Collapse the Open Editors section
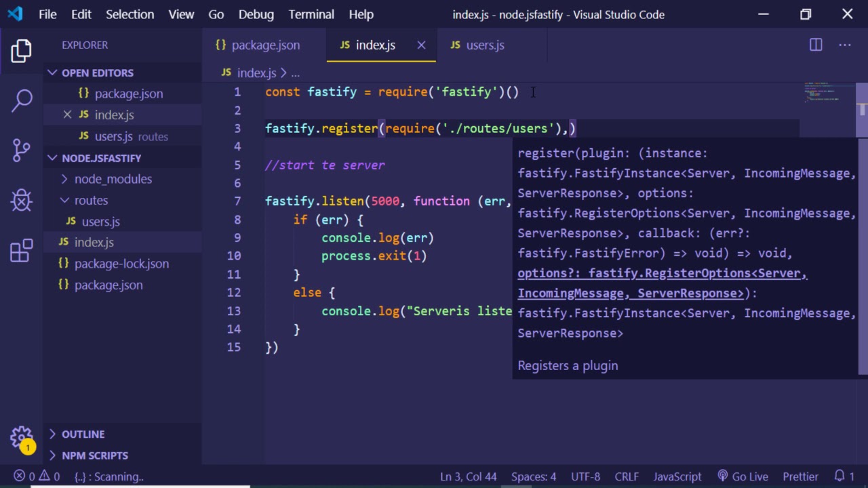Viewport: 868px width, 488px height. [52, 73]
